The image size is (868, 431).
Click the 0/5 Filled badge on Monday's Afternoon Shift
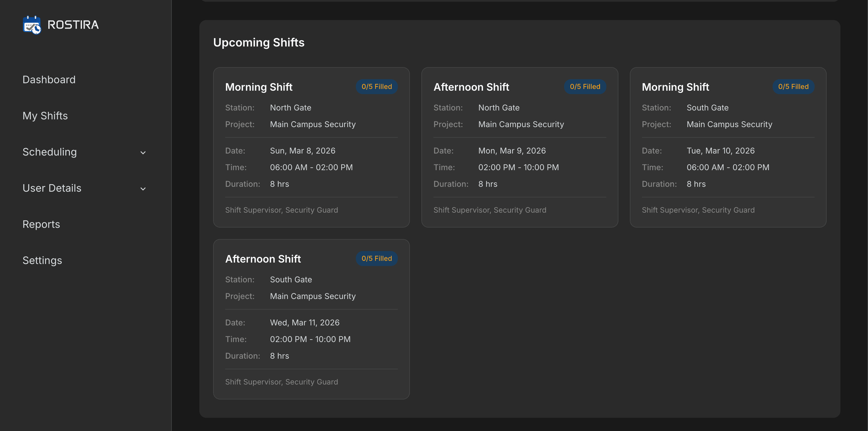(585, 87)
